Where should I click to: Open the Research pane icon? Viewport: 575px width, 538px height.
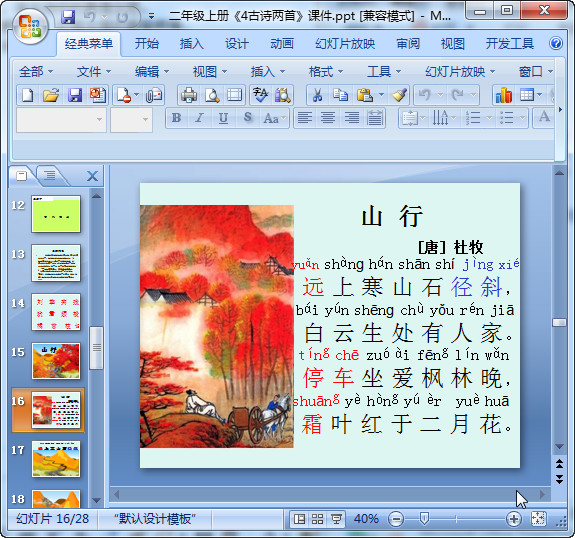(x=282, y=95)
